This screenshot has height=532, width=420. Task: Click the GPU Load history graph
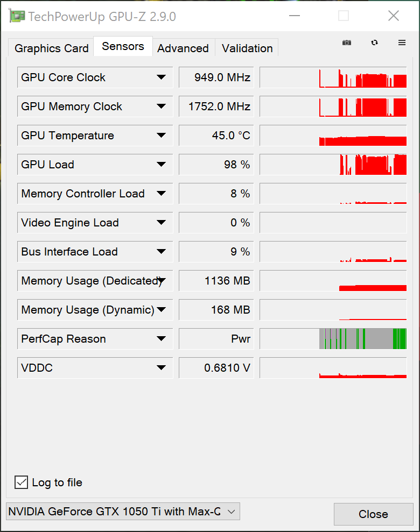point(333,165)
